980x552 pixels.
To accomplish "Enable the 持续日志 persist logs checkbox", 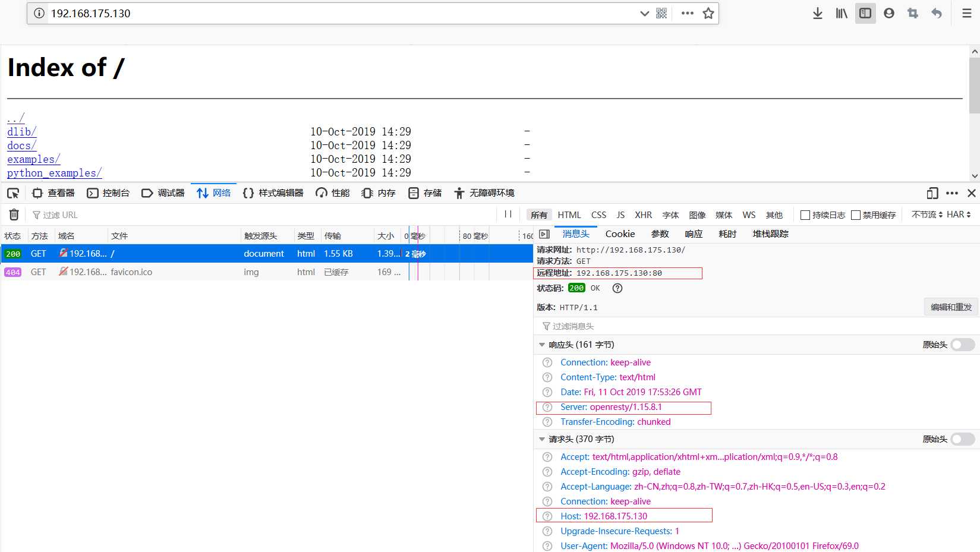I will (806, 215).
